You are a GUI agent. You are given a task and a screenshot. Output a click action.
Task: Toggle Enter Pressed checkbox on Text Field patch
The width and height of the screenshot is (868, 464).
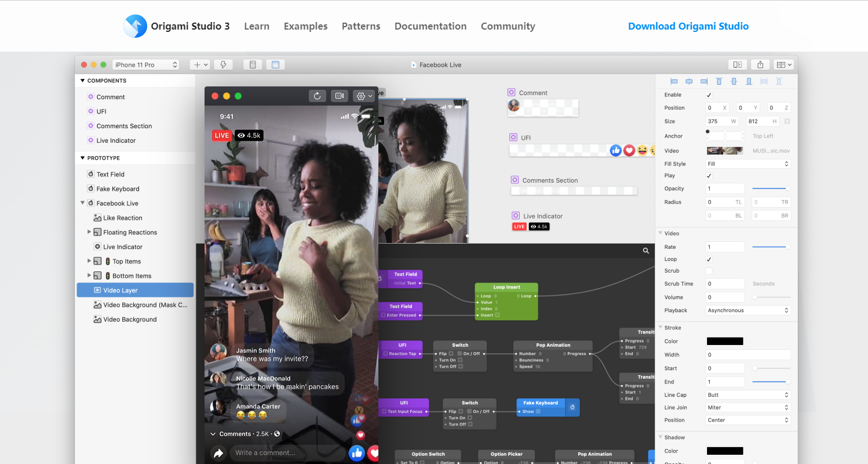383,316
